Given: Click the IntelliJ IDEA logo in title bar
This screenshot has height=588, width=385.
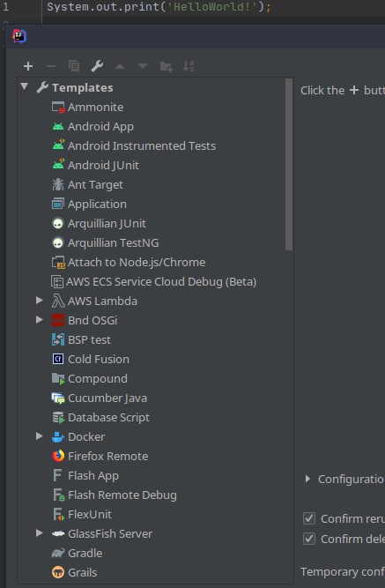Looking at the screenshot, I should click(19, 36).
